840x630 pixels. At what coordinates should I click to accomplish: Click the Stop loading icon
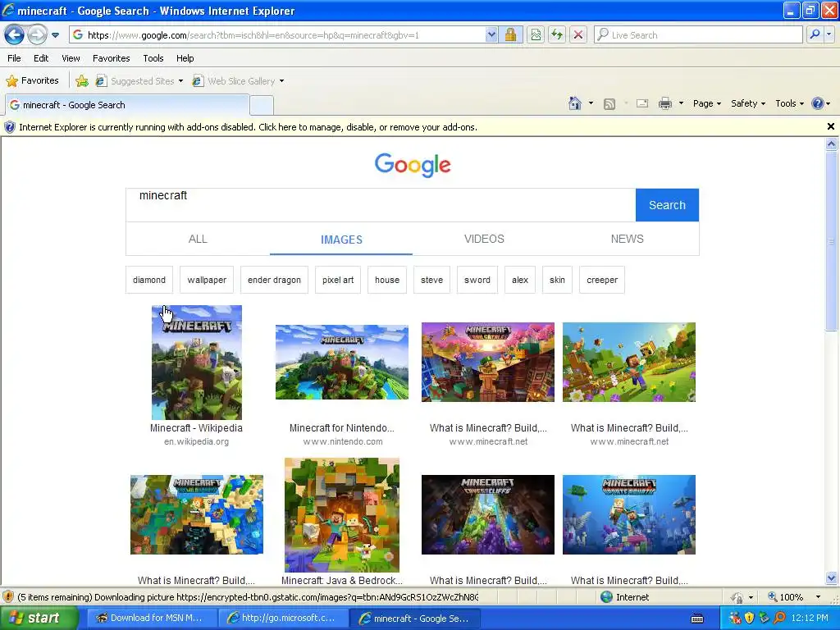578,35
